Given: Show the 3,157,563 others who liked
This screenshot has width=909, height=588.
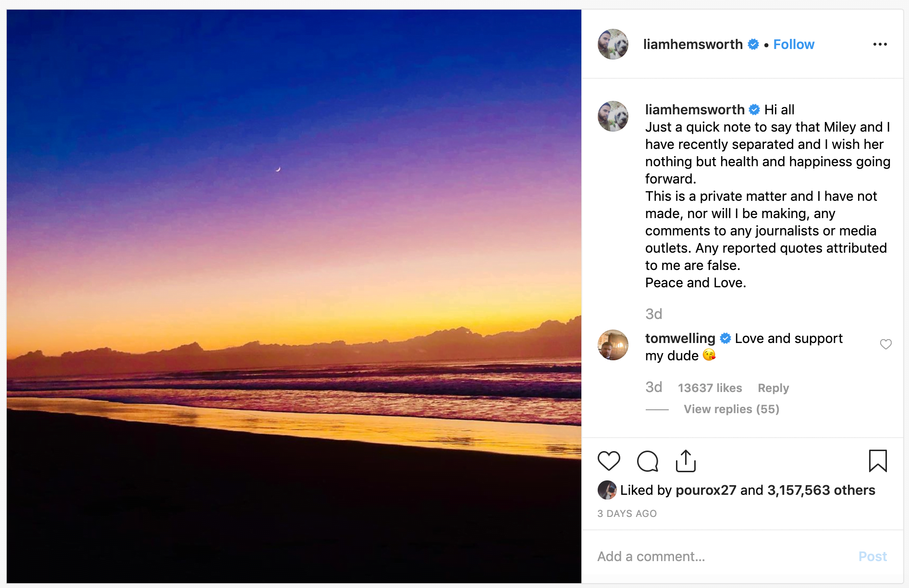Looking at the screenshot, I should tap(821, 490).
